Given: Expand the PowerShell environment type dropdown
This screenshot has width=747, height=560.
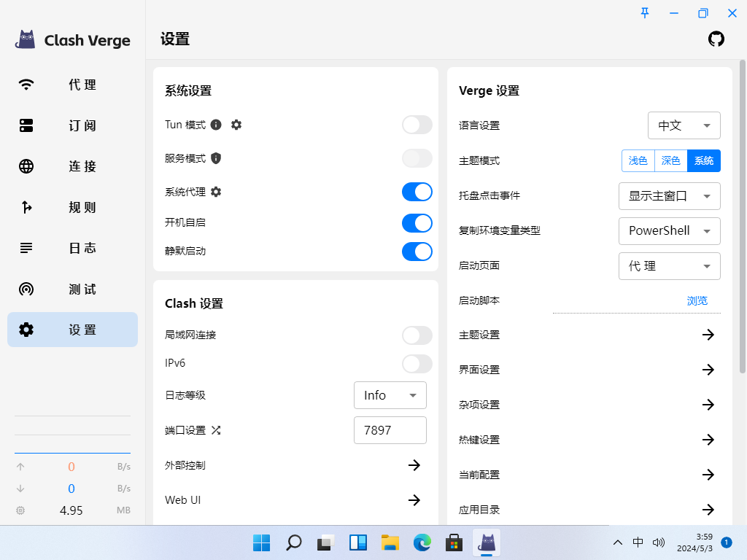Looking at the screenshot, I should click(x=669, y=231).
